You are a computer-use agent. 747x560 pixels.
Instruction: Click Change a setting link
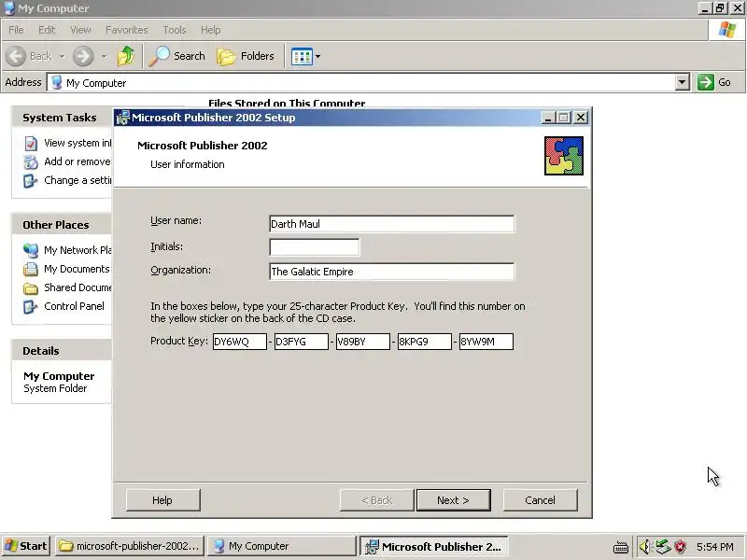(78, 180)
